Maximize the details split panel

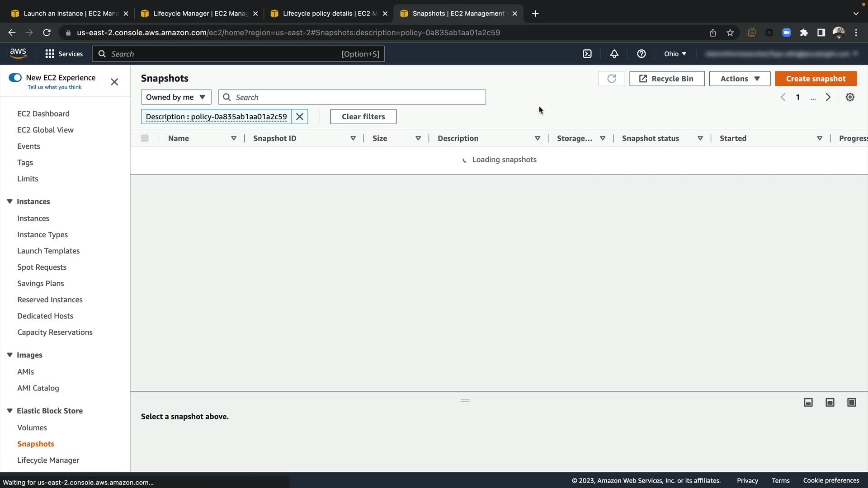pyautogui.click(x=851, y=402)
